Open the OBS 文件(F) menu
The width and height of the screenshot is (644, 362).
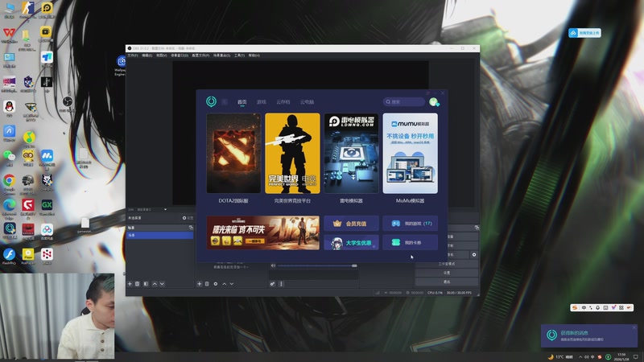tap(133, 56)
